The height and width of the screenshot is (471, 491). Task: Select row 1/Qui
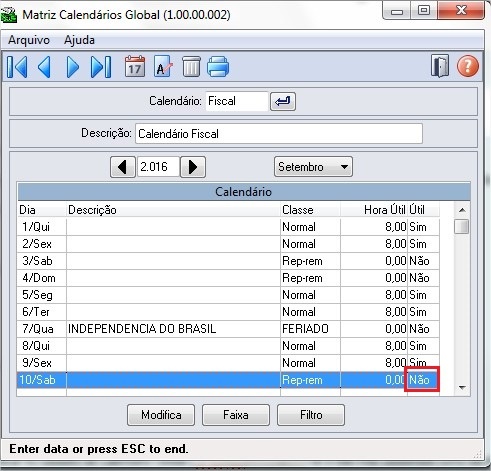[228, 227]
